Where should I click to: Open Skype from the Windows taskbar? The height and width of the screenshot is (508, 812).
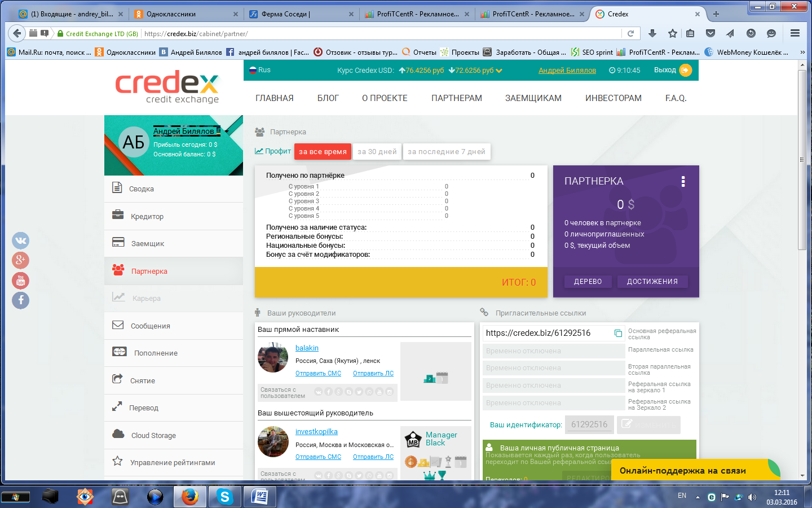point(224,497)
